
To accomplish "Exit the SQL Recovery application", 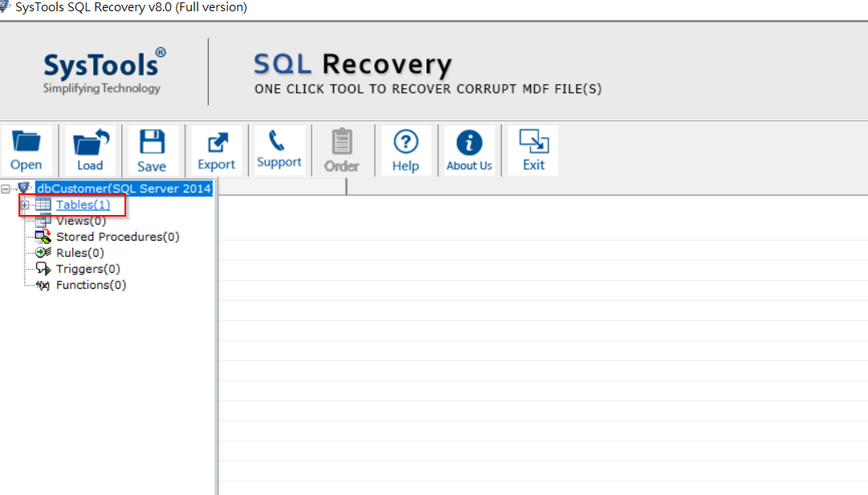I will pyautogui.click(x=534, y=151).
